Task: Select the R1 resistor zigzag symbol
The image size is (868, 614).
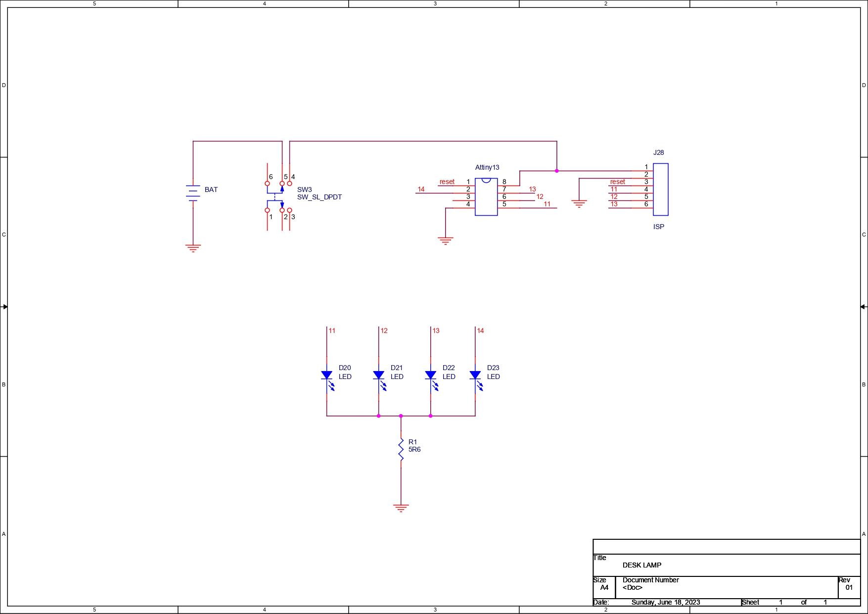Action: (x=401, y=449)
